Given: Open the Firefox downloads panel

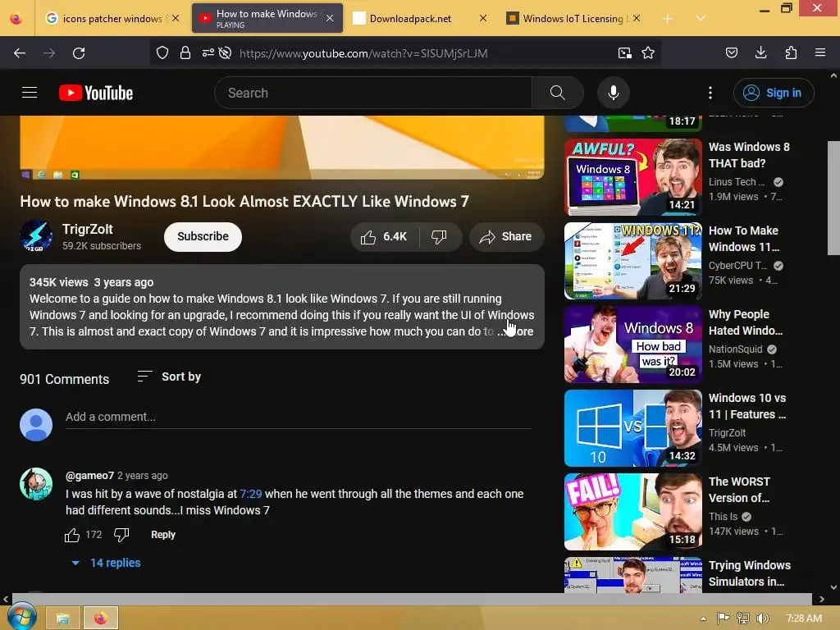Looking at the screenshot, I should (760, 52).
